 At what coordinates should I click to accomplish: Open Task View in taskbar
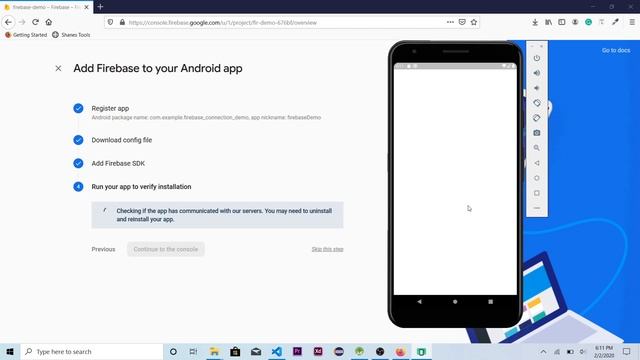pyautogui.click(x=193, y=351)
